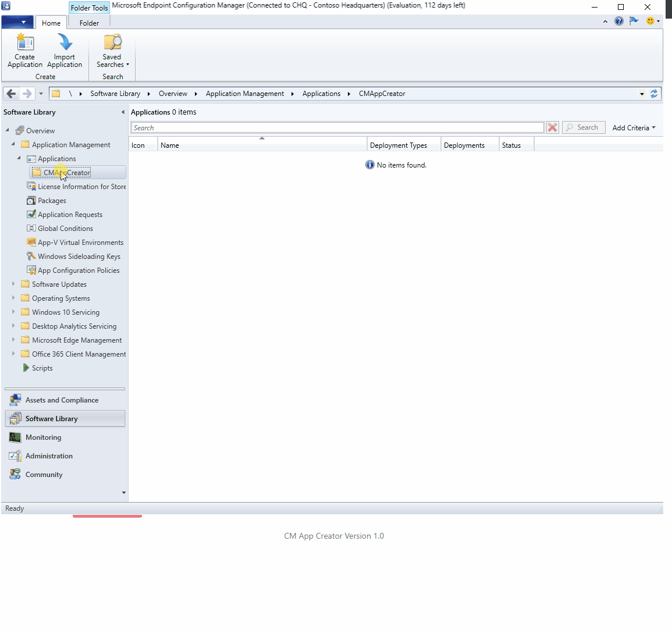Switch to the Home ribbon tab

pos(51,23)
